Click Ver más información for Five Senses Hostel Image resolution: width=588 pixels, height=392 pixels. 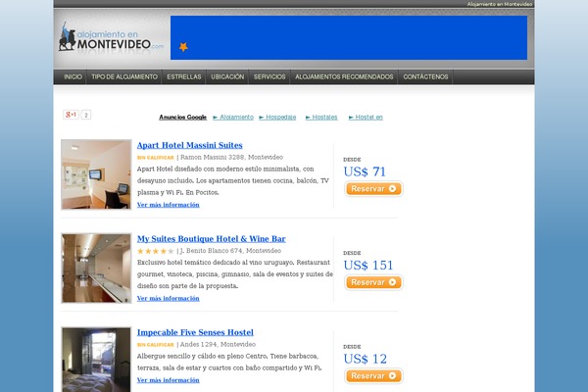[x=169, y=380]
